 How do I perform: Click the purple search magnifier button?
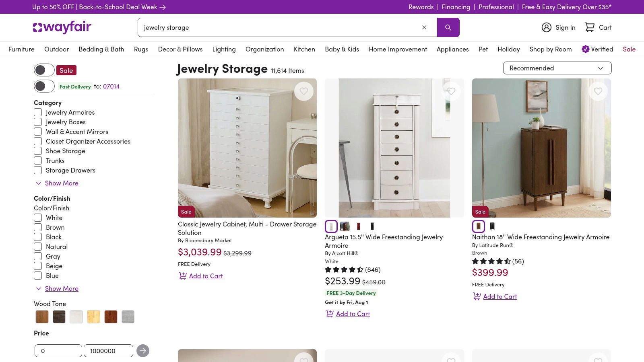[x=448, y=27]
